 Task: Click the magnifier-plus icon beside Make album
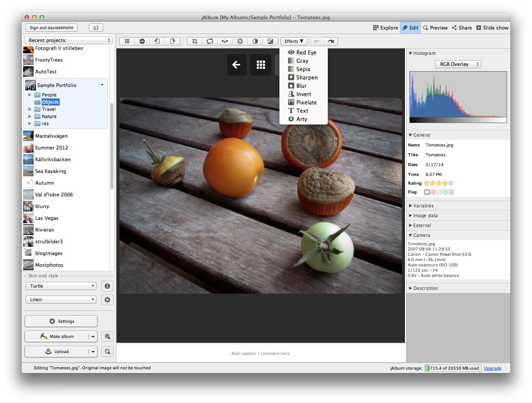tap(107, 336)
